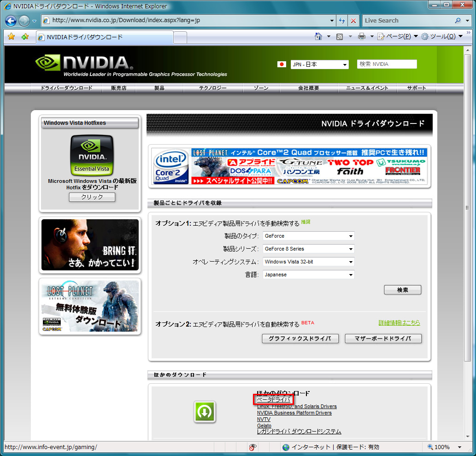The width and height of the screenshot is (476, 456).
Task: Click the scrollbar up arrow
Action: pos(468,50)
